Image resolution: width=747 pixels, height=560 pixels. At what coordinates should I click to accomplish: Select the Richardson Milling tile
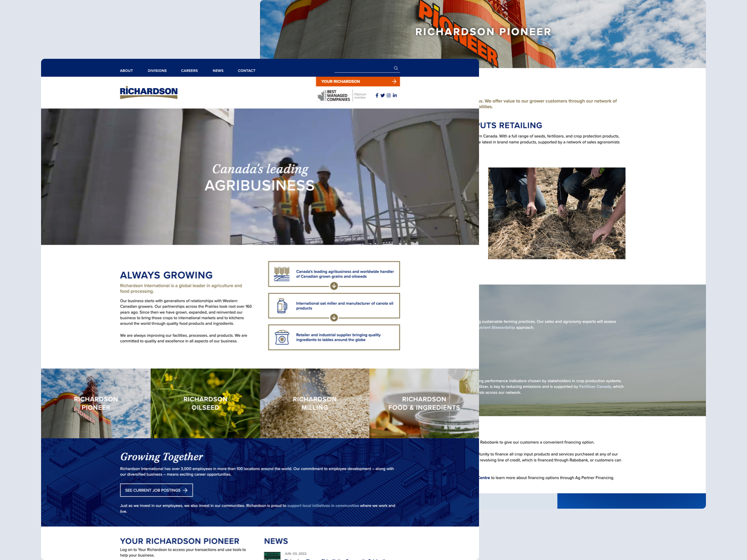click(315, 403)
